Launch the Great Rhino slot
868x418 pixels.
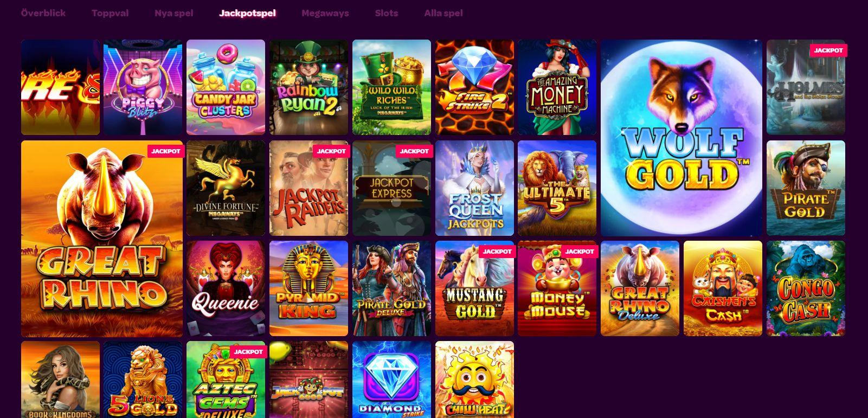(102, 239)
